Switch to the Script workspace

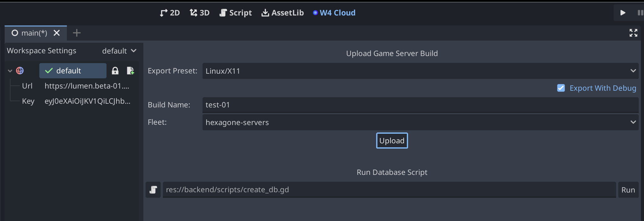click(x=235, y=13)
